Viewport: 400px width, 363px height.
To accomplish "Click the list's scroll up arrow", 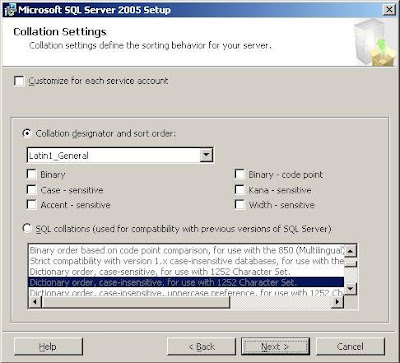I will coord(350,250).
